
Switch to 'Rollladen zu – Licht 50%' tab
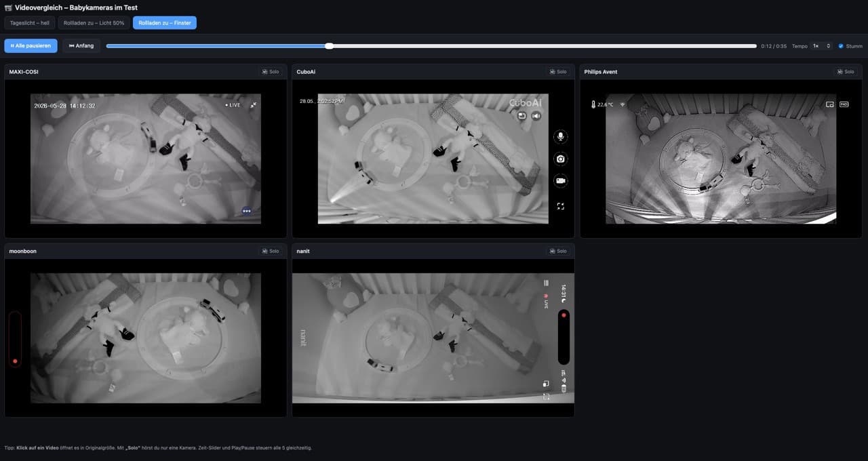pyautogui.click(x=94, y=23)
